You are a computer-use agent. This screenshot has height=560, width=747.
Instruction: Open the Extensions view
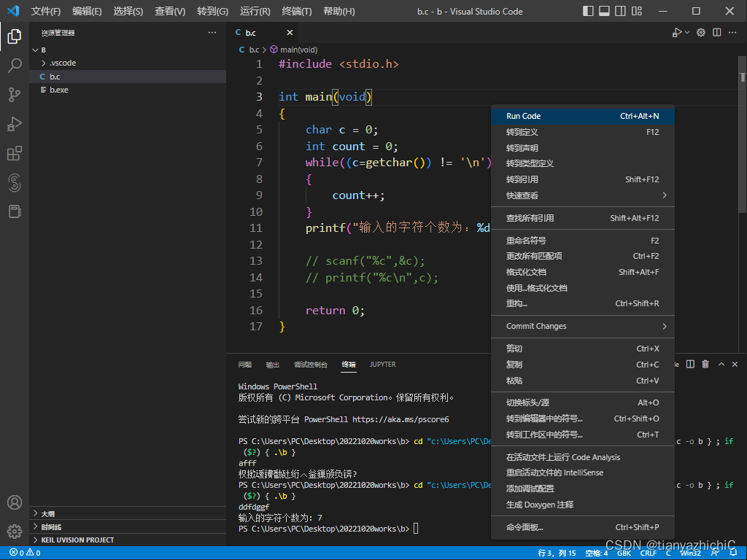click(15, 153)
